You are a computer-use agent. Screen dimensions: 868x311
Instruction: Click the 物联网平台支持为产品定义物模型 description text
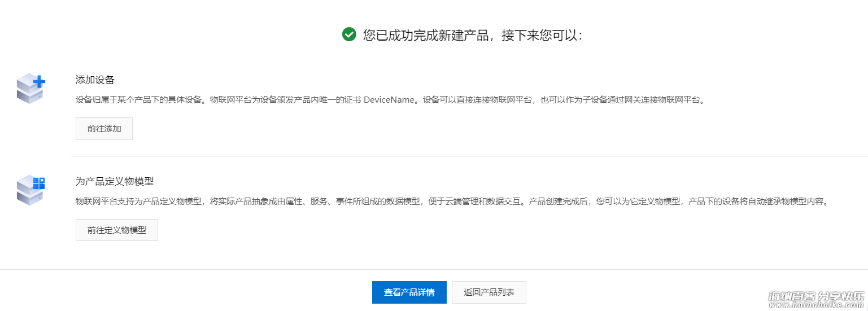(453, 202)
